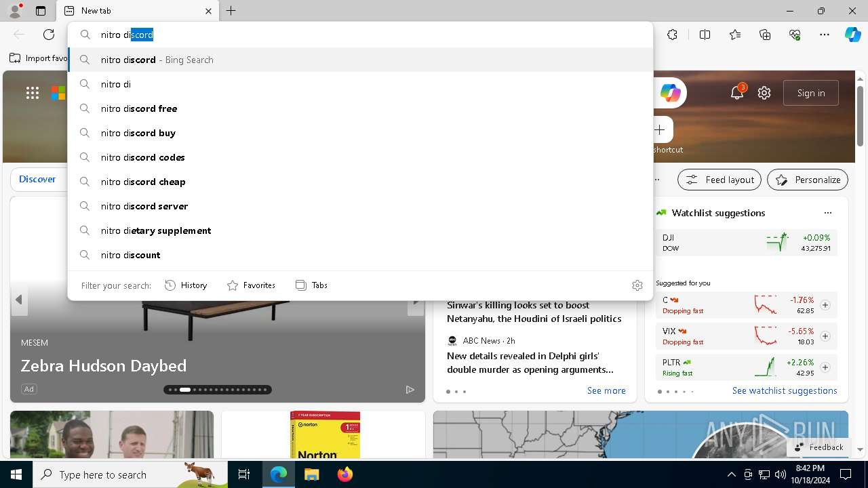Open a new tab with plus button
The width and height of the screenshot is (868, 488).
[231, 11]
